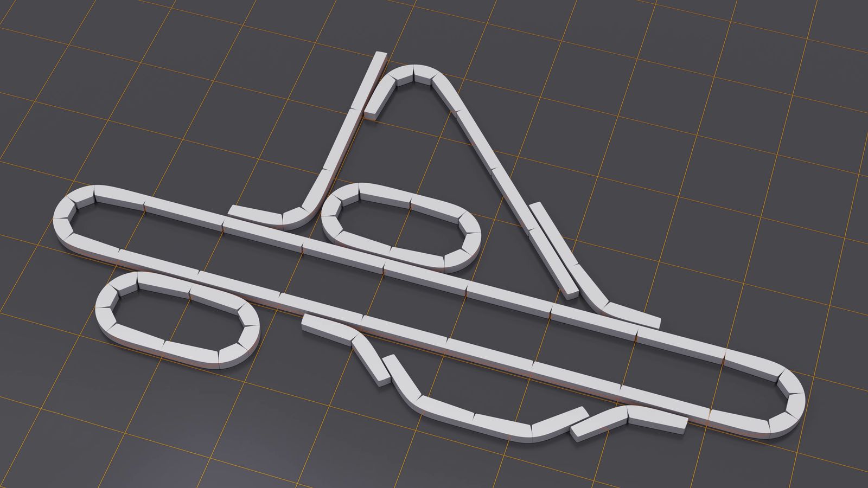
Task: Click the empty grid floor in the top-right corner
Action: click(787, 54)
